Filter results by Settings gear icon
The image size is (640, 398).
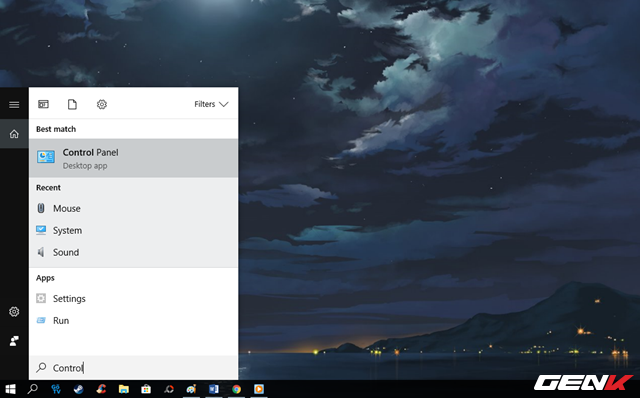click(102, 105)
